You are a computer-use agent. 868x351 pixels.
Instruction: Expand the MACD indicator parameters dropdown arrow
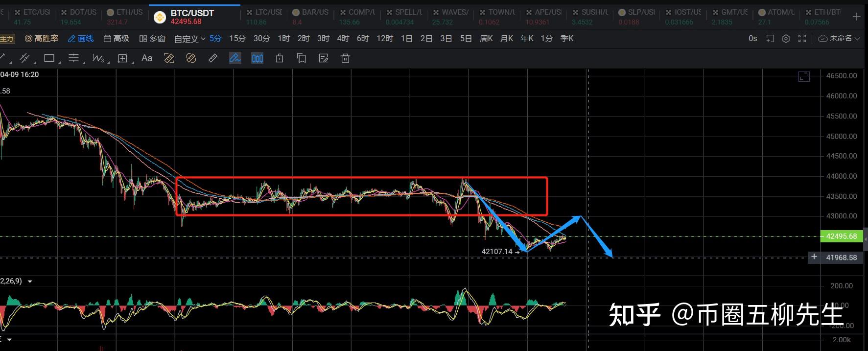pos(30,281)
